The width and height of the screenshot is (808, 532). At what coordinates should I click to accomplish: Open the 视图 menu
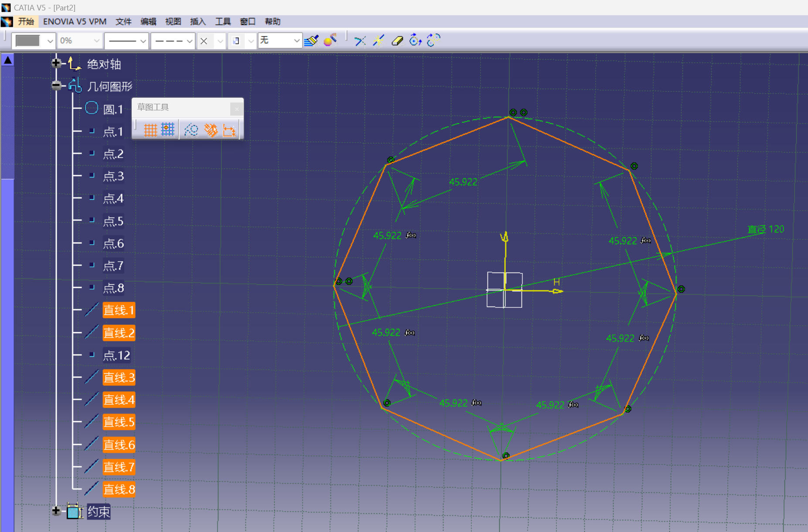click(173, 21)
